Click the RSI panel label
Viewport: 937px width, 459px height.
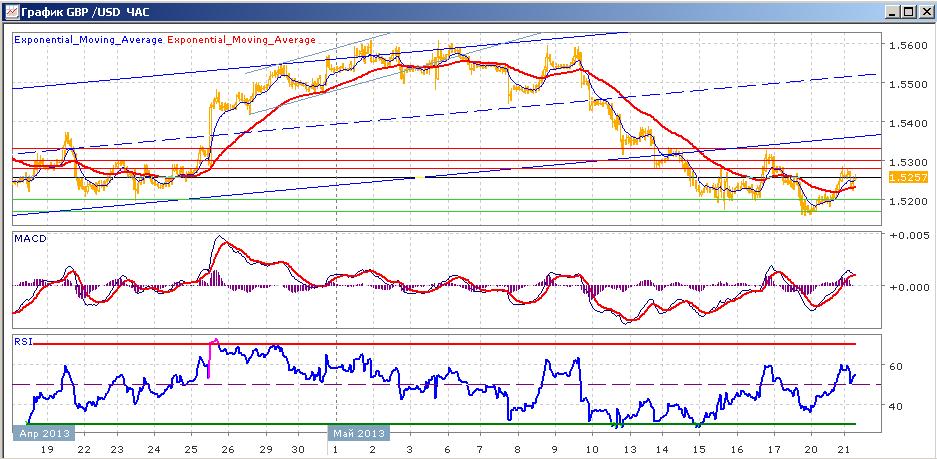point(25,342)
